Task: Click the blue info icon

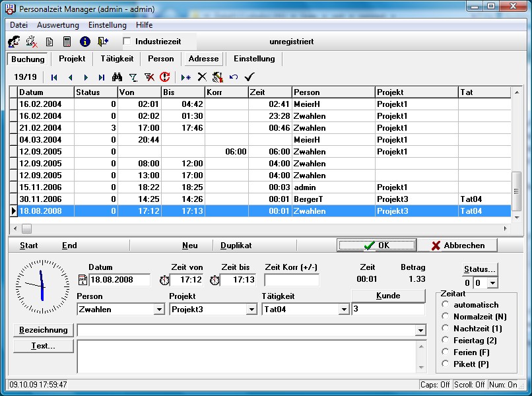Action: 85,42
